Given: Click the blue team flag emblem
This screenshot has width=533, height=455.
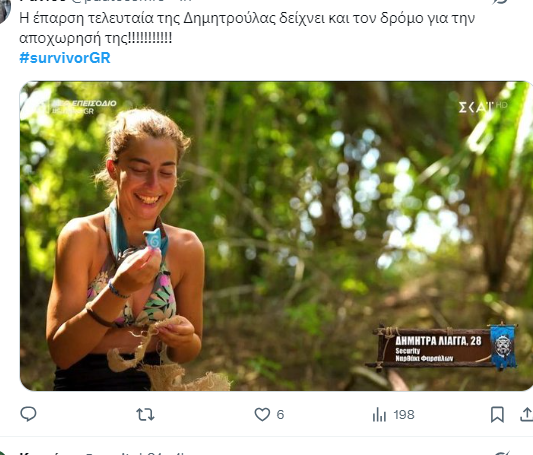Looking at the screenshot, I should pos(503,346).
